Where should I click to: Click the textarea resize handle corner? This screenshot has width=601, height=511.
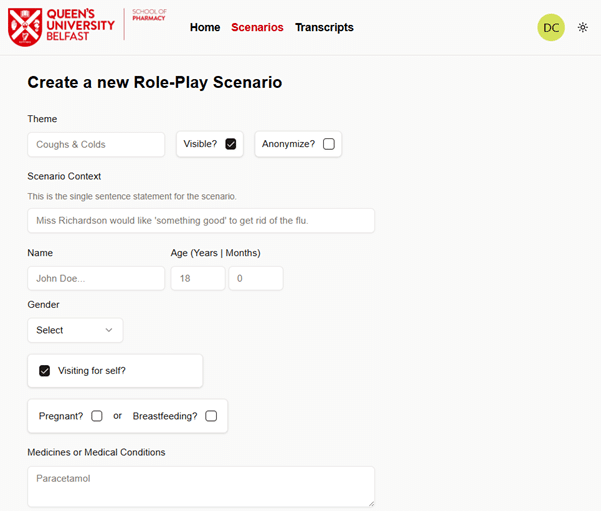[x=370, y=502]
